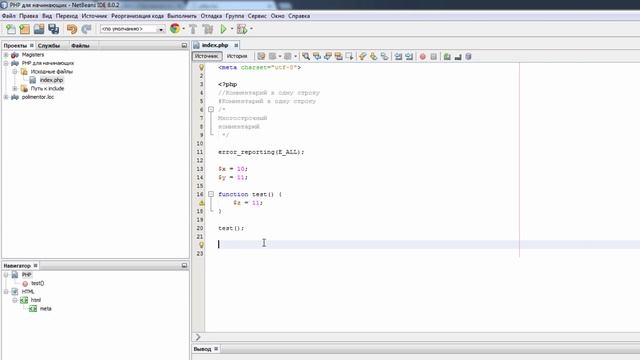Collapse the multiline comment code fold
The width and height of the screenshot is (640, 360).
tap(211, 109)
